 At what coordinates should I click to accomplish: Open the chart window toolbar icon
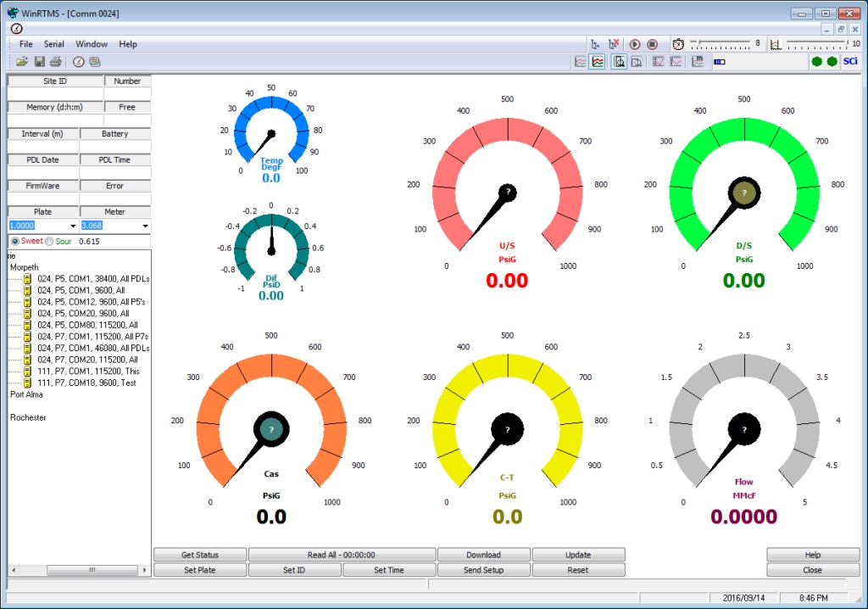click(x=95, y=62)
